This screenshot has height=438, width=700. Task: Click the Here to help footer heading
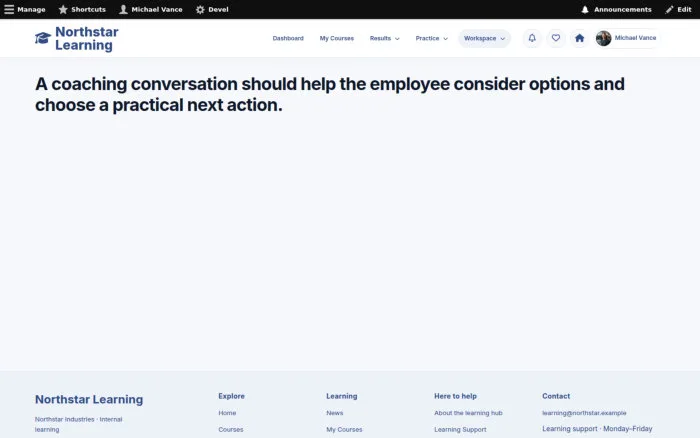pyautogui.click(x=455, y=396)
